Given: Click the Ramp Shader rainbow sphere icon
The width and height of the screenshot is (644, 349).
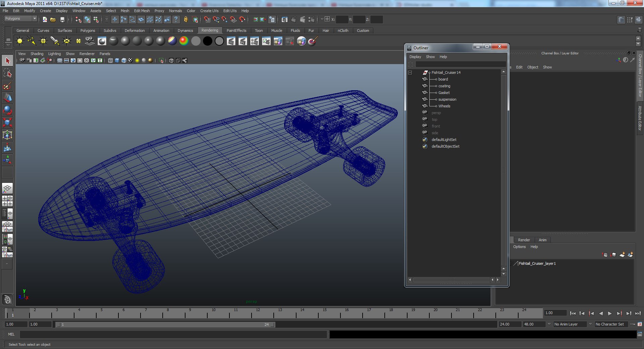Looking at the screenshot, I should tap(184, 41).
